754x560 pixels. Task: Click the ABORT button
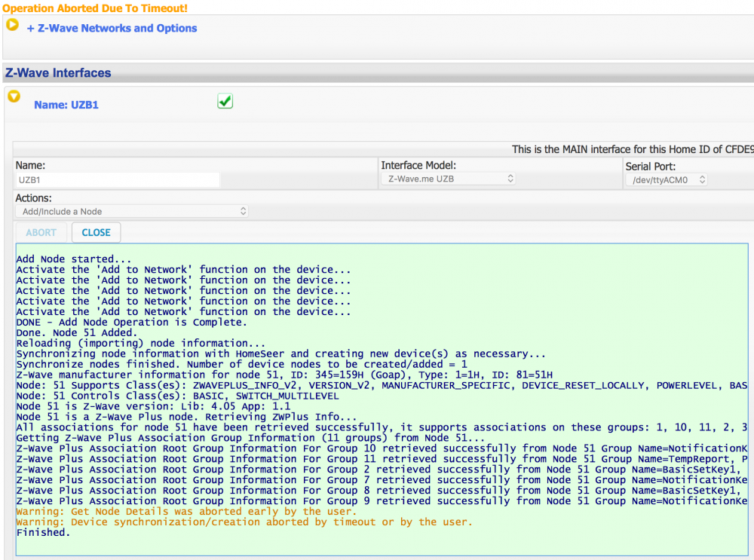(41, 233)
